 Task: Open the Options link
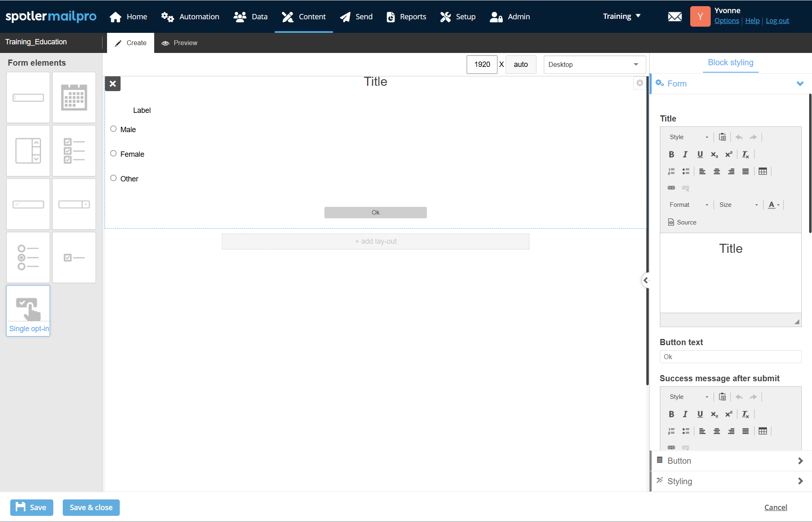click(x=726, y=21)
